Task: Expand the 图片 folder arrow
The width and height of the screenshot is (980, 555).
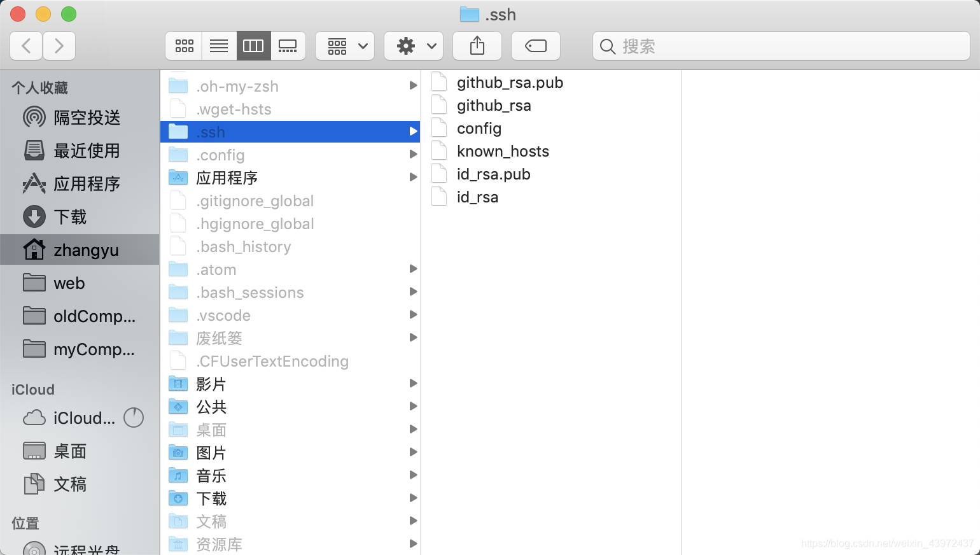Action: click(x=413, y=453)
